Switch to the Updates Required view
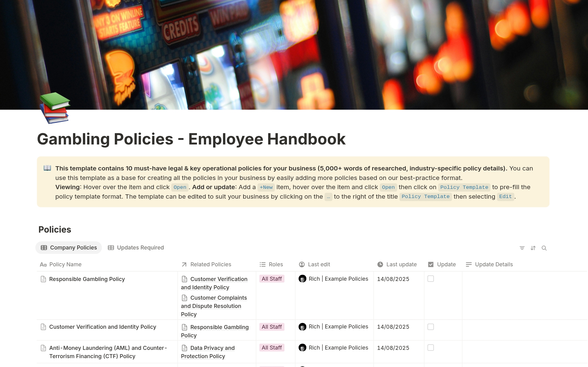 pyautogui.click(x=136, y=248)
